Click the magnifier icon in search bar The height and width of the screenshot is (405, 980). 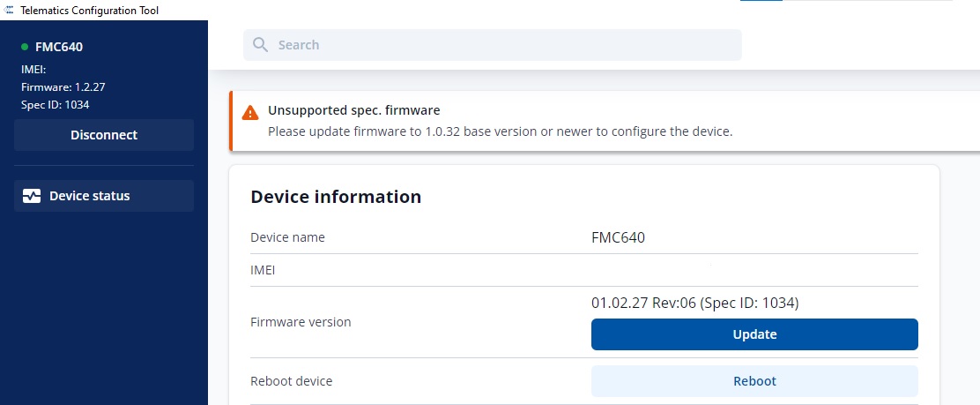(x=260, y=45)
